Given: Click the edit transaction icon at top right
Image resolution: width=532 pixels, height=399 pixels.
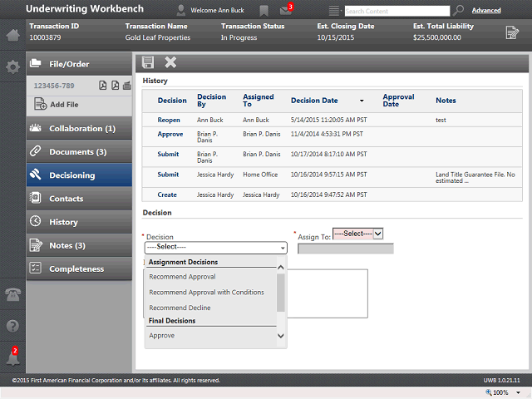Looking at the screenshot, I should coord(512,32).
